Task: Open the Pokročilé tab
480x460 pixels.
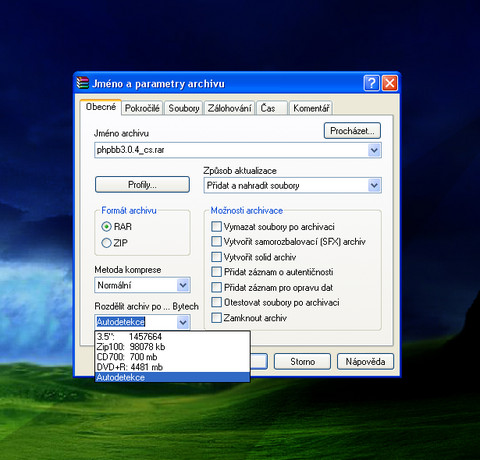Action: click(142, 108)
